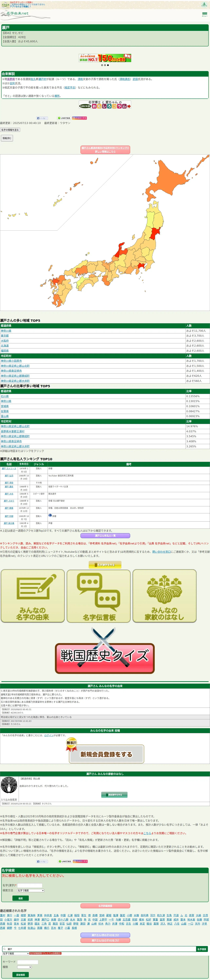Click the Facebook like button above the 名字検索 form
This screenshot has height=980, width=210.
[42, 861]
